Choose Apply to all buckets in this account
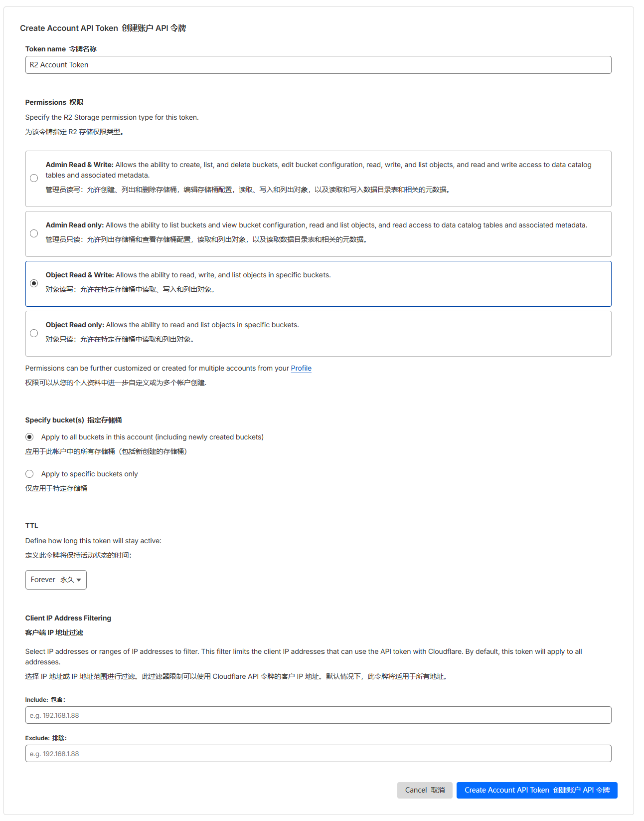This screenshot has width=644, height=821. point(29,437)
